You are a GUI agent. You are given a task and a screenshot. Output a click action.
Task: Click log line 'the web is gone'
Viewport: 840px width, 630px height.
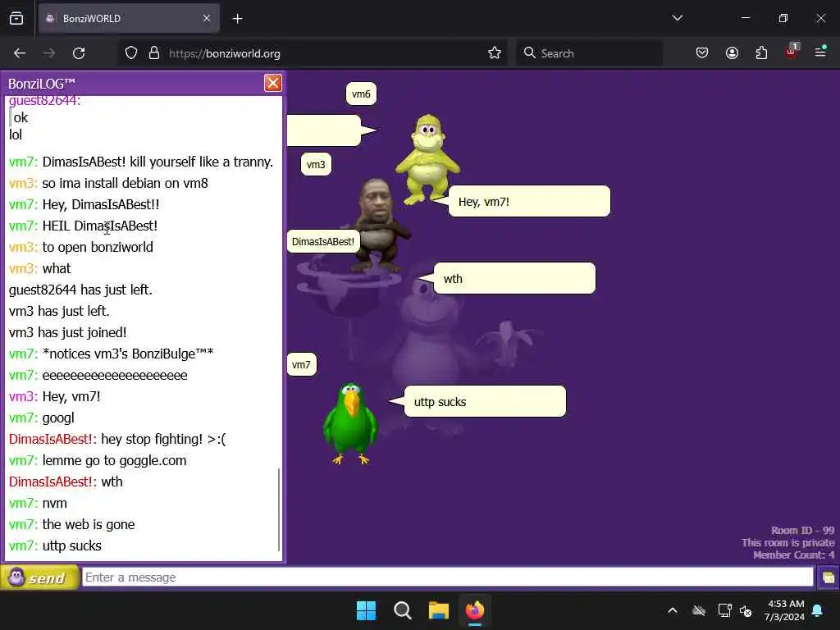pos(89,524)
